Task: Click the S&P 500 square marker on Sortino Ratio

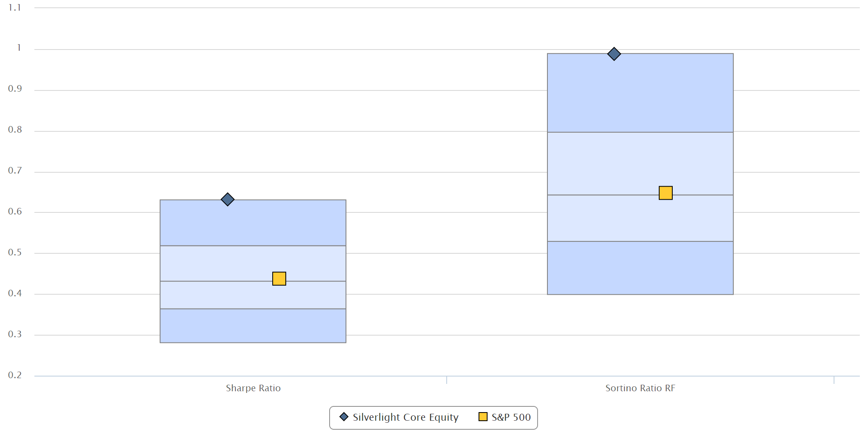Action: (x=665, y=193)
